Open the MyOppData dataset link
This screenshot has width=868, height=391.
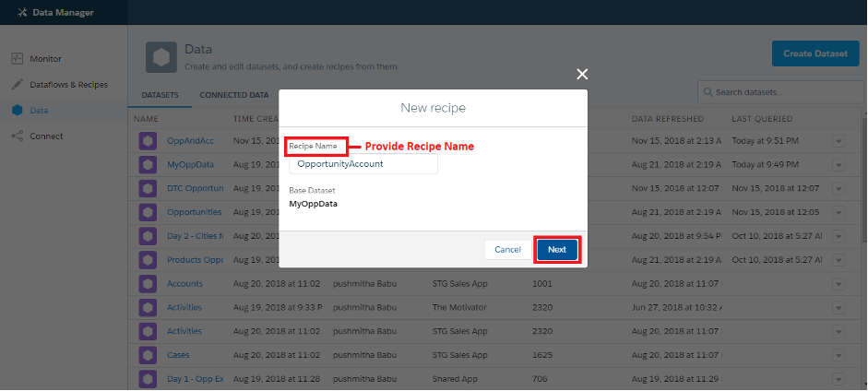190,165
